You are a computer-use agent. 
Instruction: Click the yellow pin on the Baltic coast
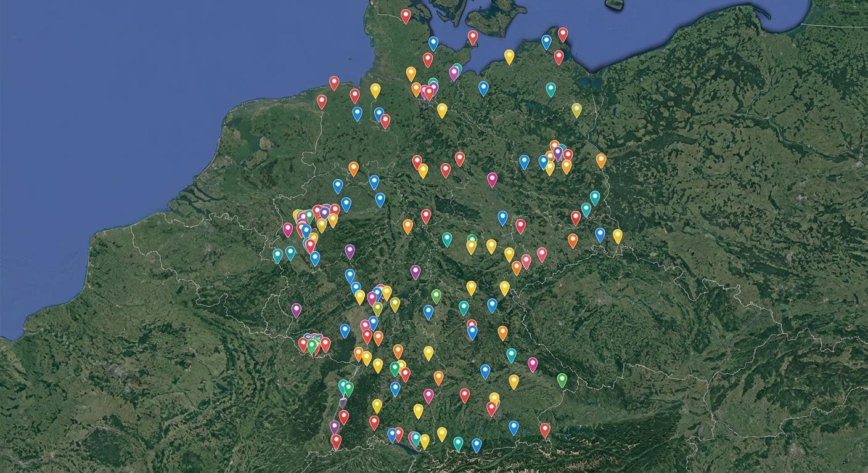click(509, 56)
